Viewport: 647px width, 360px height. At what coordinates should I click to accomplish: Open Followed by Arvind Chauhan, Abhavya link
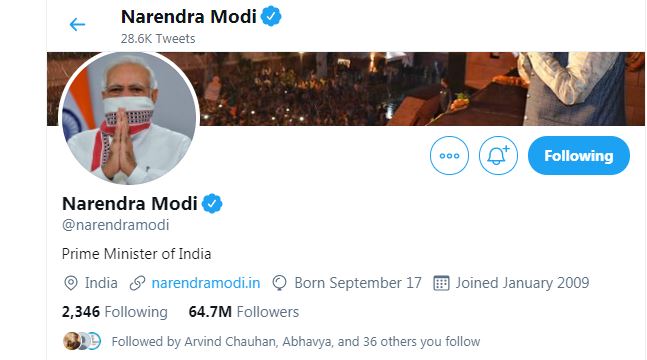(295, 341)
